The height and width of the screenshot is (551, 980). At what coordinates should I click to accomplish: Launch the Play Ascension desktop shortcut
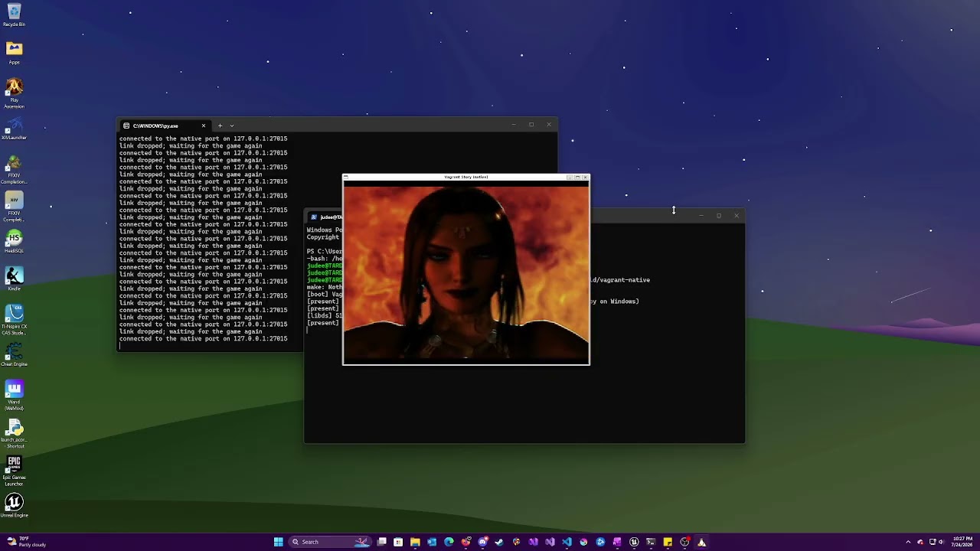point(14,93)
